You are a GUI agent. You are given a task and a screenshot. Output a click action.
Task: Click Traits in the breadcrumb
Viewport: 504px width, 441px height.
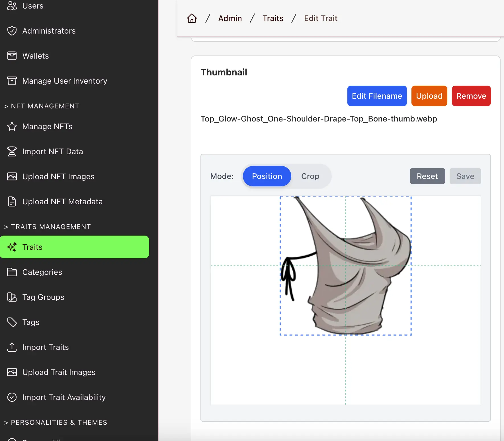273,18
